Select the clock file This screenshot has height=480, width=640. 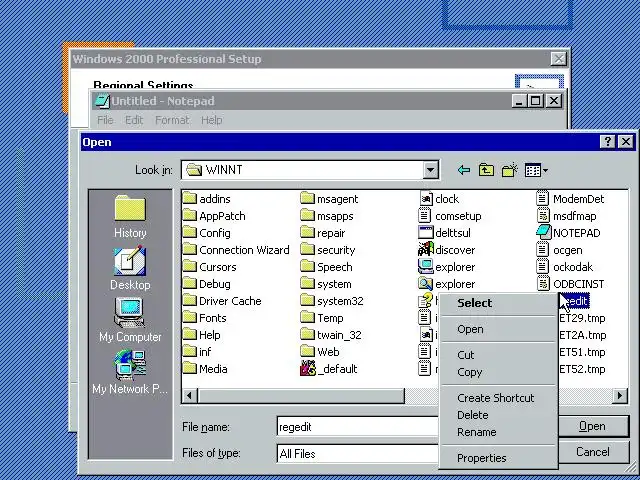click(439, 199)
